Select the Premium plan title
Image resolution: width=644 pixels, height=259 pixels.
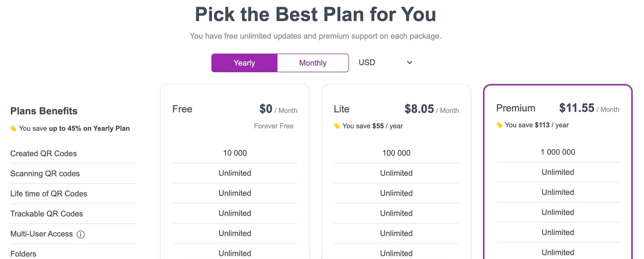pyautogui.click(x=515, y=108)
